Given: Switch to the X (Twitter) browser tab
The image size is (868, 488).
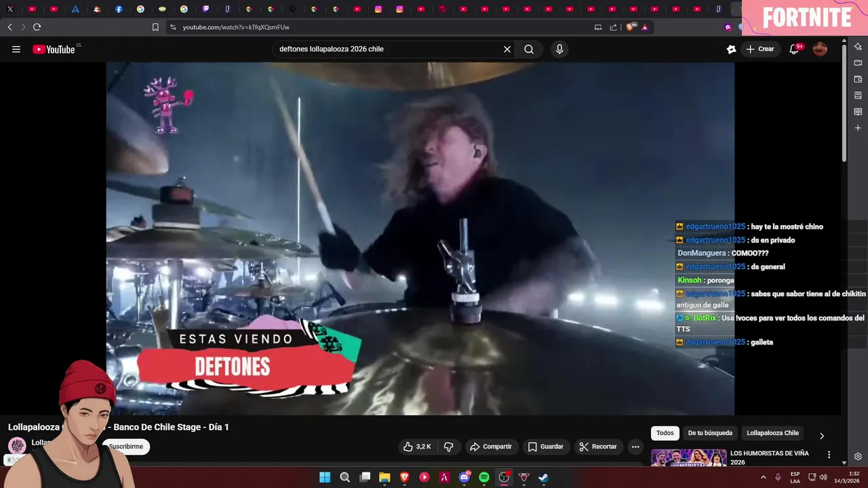Looking at the screenshot, I should (x=10, y=9).
